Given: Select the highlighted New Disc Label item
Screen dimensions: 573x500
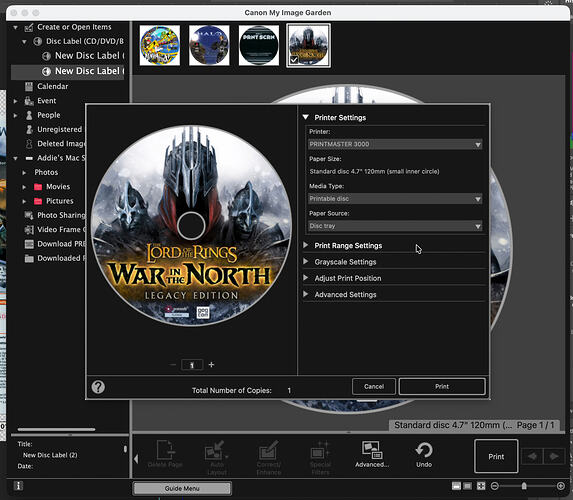Looking at the screenshot, I should (x=68, y=71).
